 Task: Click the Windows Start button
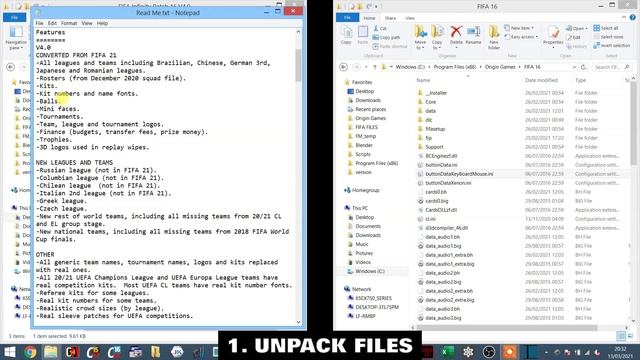tap(9, 352)
